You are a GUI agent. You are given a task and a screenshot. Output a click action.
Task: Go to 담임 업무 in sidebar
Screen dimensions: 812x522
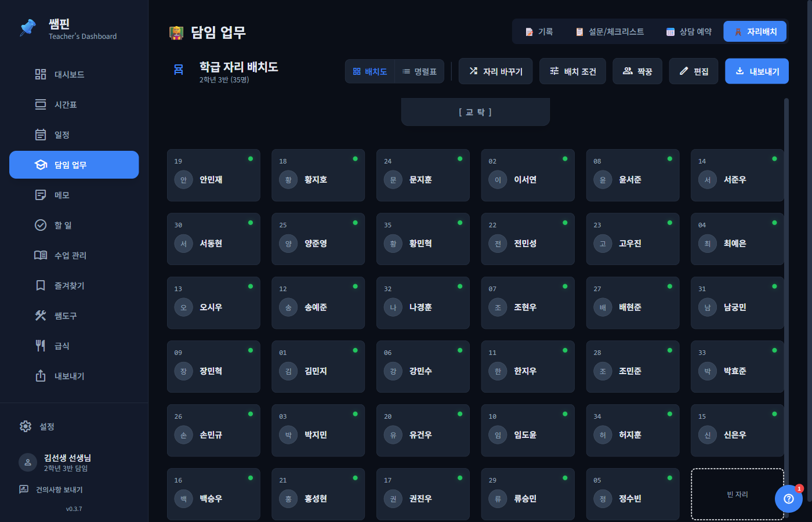point(74,165)
